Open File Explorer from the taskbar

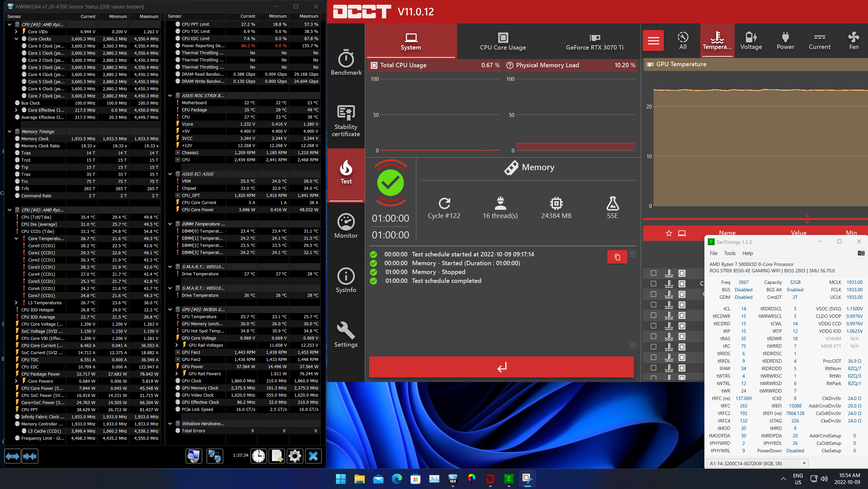click(x=359, y=479)
